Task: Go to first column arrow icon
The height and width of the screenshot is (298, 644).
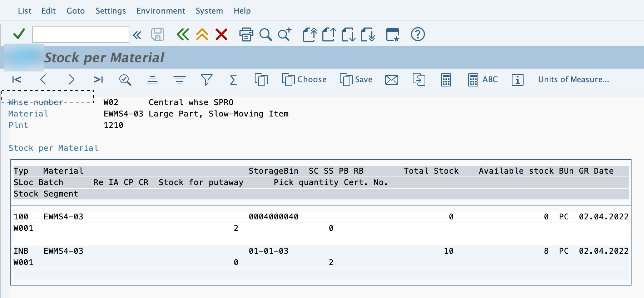Action: tap(17, 79)
